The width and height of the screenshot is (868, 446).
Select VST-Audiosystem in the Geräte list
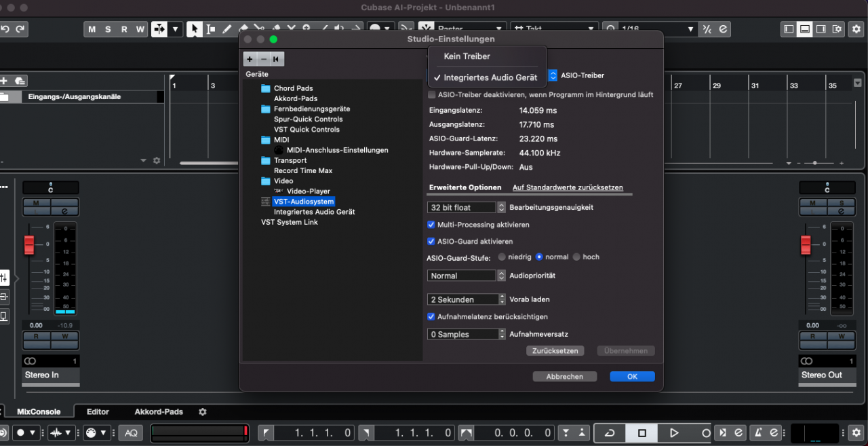[x=304, y=202]
